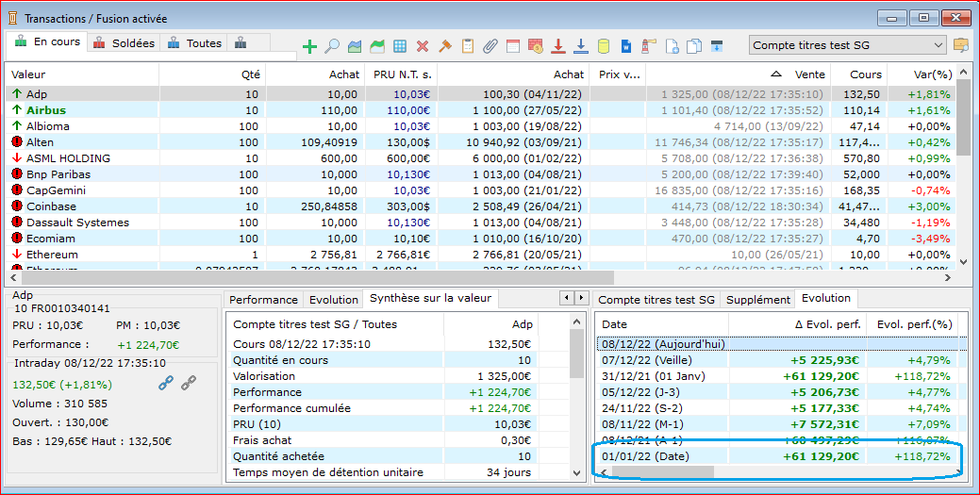Screen dimensions: 980x495
Task: Click the window with down arrow icon
Action: coord(717,45)
